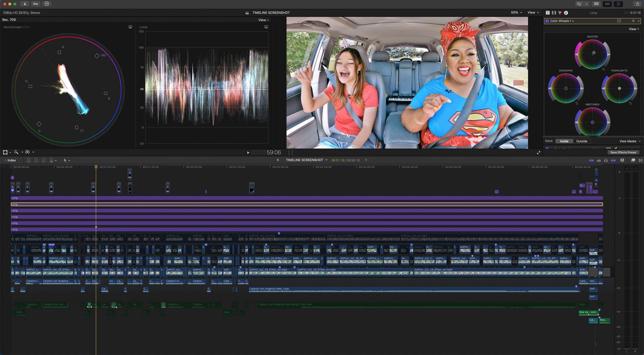The width and height of the screenshot is (644, 355).
Task: Toggle solo headphones icon
Action: pyautogui.click(x=606, y=160)
